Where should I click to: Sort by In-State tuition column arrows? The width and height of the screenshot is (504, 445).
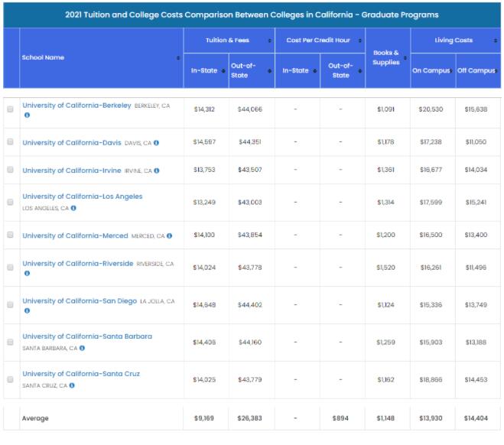point(224,71)
